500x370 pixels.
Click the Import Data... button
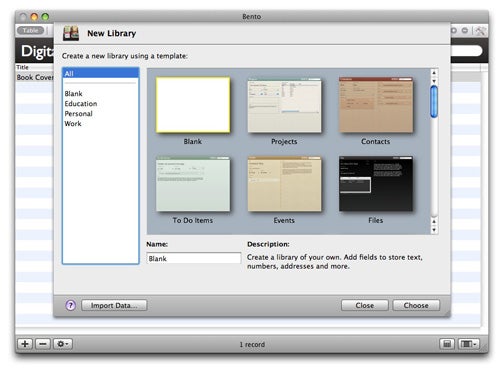pyautogui.click(x=114, y=305)
